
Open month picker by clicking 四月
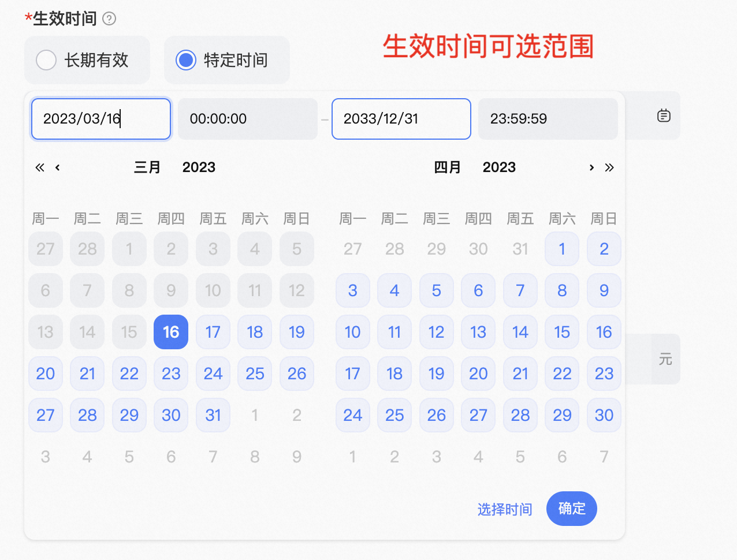tap(448, 167)
